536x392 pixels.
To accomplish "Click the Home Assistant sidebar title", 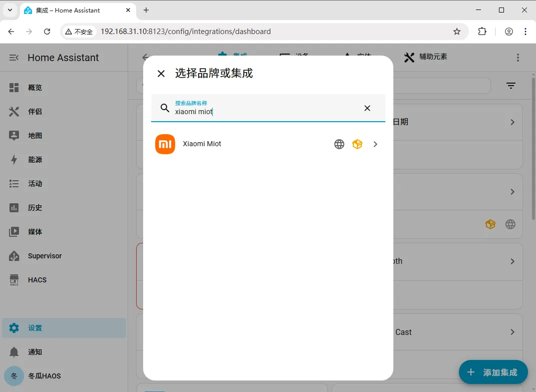I will [x=63, y=58].
